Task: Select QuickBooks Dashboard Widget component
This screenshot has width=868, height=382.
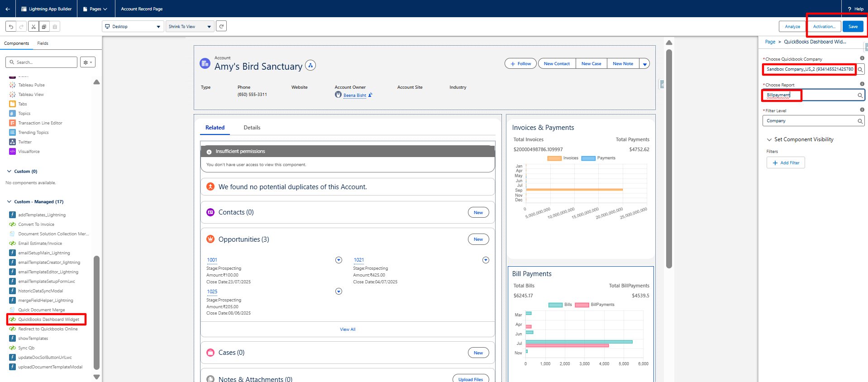Action: [48, 320]
